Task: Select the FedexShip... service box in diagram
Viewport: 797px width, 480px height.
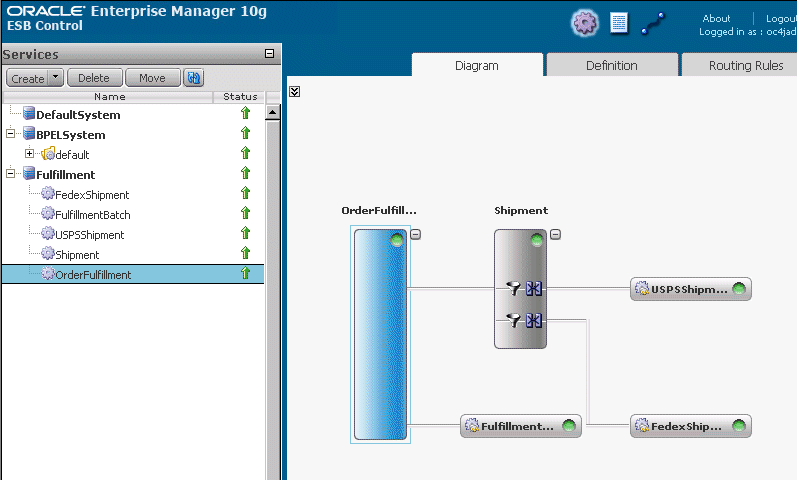Action: tap(690, 426)
